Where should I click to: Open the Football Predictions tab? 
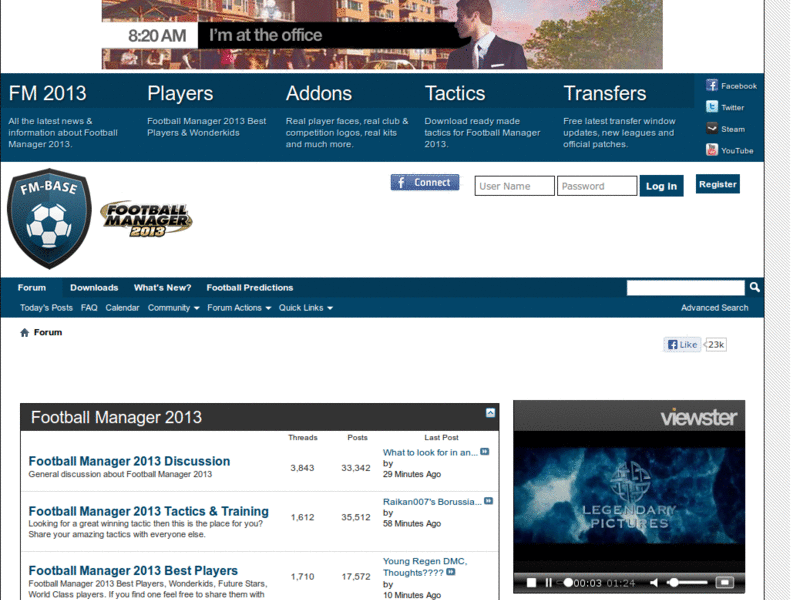pos(249,287)
